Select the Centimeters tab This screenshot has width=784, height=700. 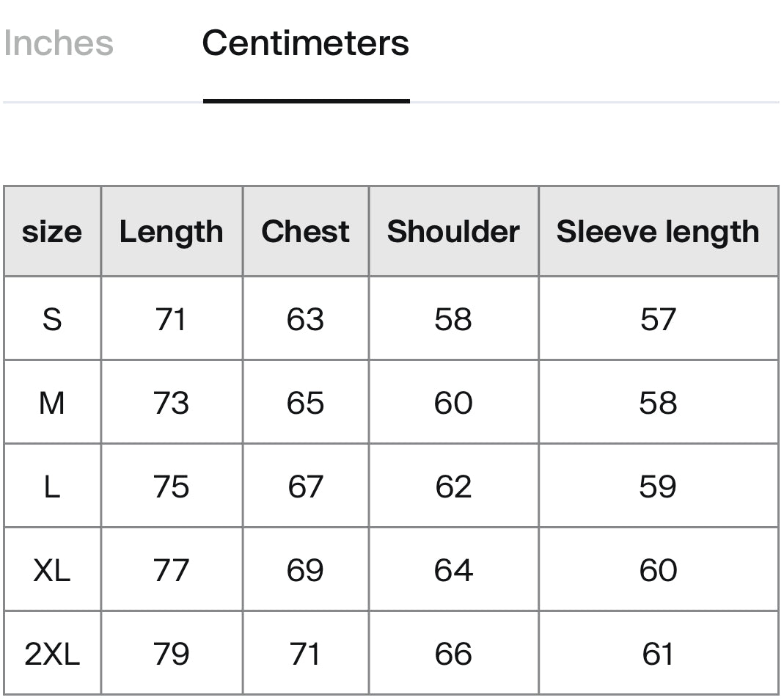[x=306, y=43]
